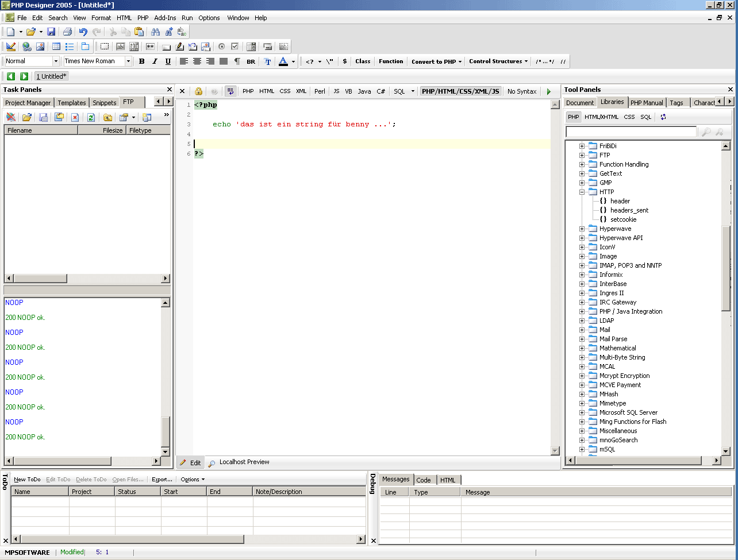
Task: Enable the No Syntax highlighting option
Action: click(x=522, y=91)
